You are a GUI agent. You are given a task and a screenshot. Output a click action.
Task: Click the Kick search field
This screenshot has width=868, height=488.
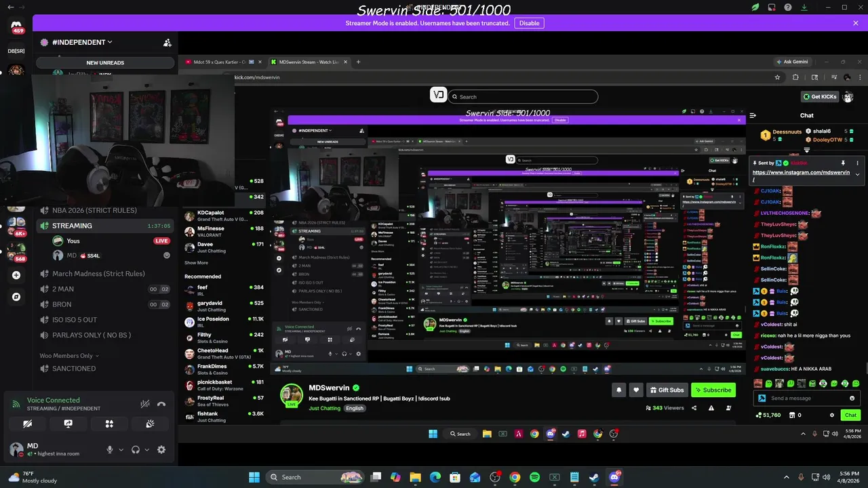(524, 97)
